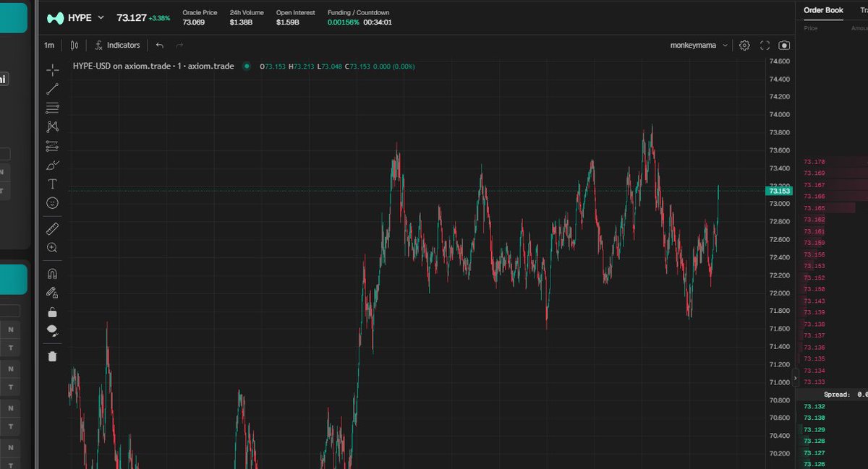Click the Open Interest $1.59B
Screen dimensions: 868x469
286,22
